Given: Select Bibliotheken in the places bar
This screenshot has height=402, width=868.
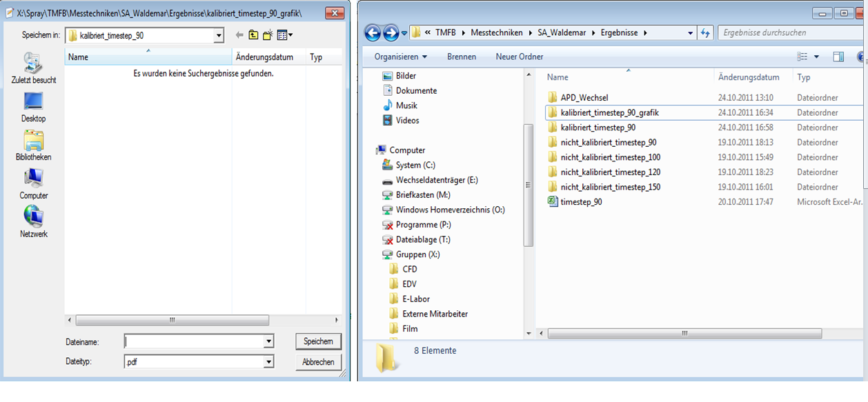Looking at the screenshot, I should click(33, 145).
